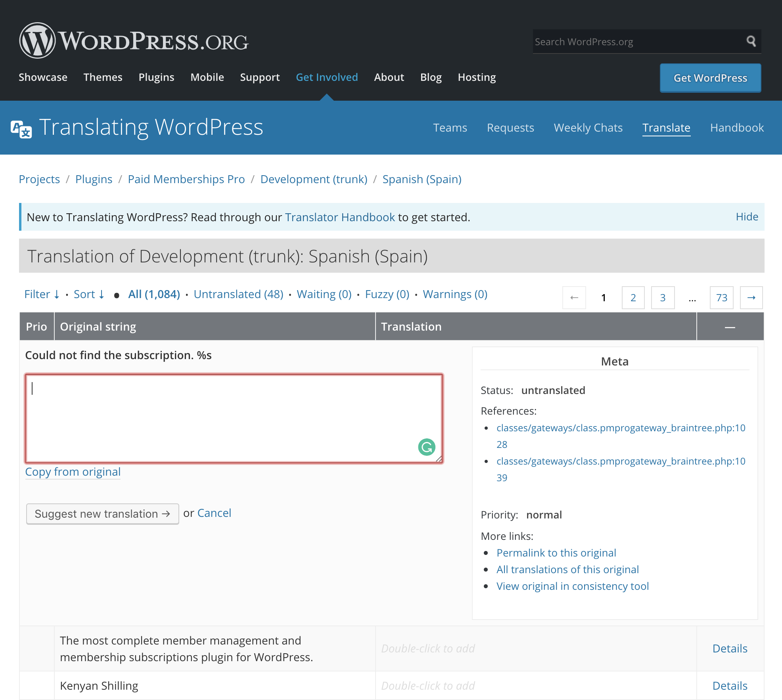Screen dimensions: 782x700
Task: Show Untranslated (48) strings
Action: coord(238,294)
